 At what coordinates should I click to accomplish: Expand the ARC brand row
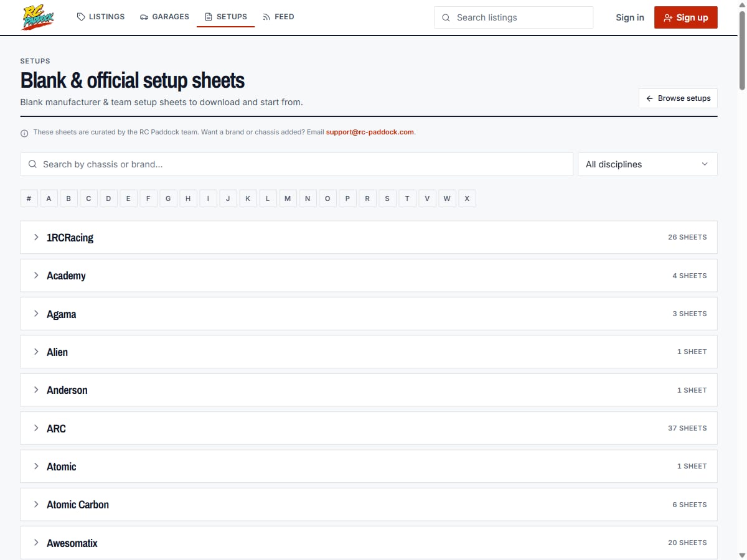click(369, 428)
